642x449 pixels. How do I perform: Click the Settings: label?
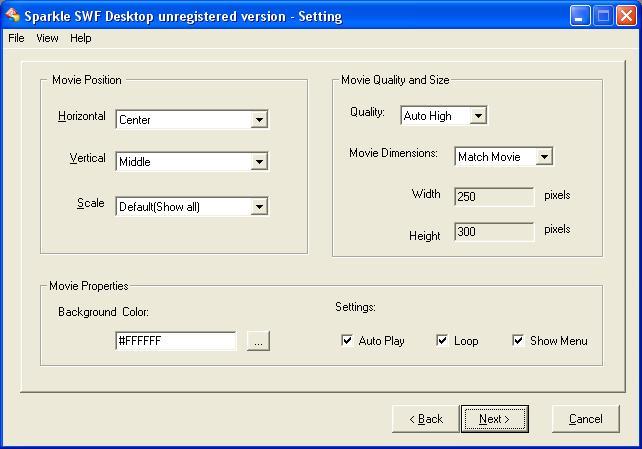[355, 307]
